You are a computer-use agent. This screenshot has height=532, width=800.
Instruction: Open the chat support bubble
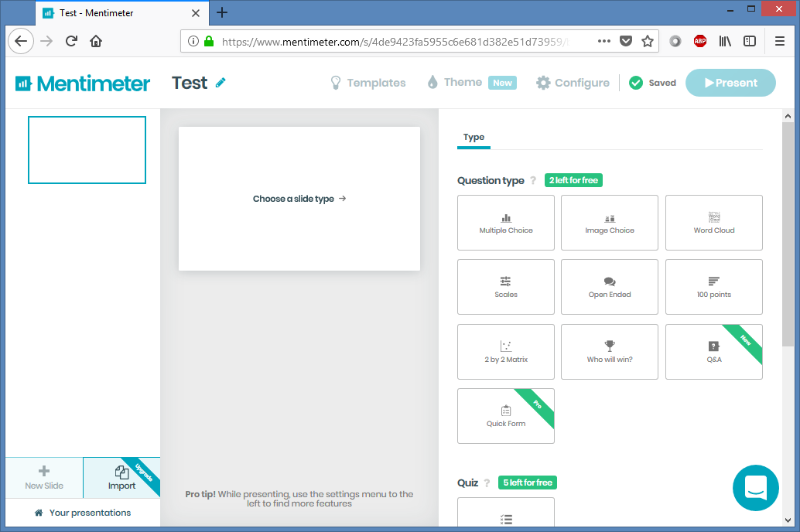tap(755, 488)
